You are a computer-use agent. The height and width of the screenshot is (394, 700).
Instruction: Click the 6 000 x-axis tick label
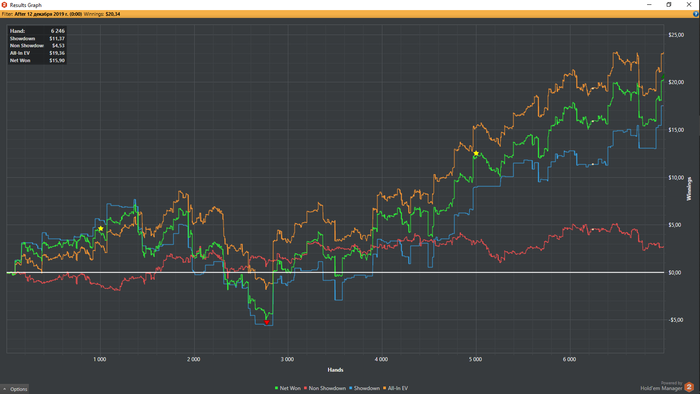(569, 359)
